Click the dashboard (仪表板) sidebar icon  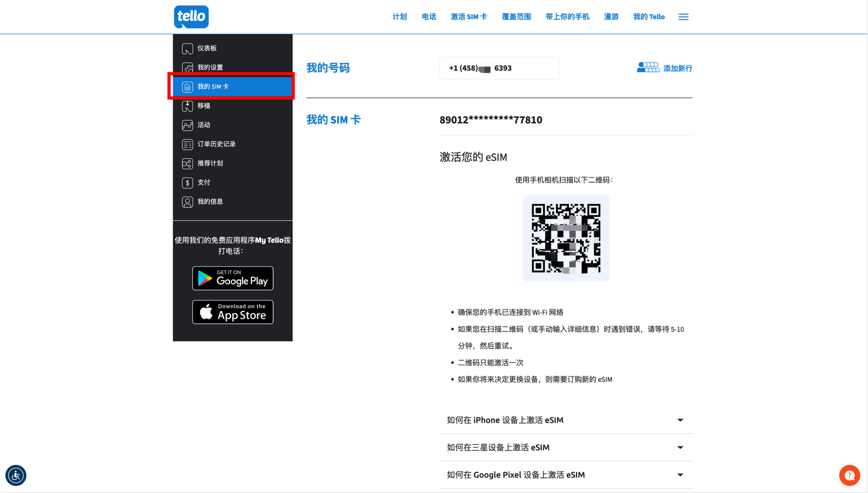[187, 48]
